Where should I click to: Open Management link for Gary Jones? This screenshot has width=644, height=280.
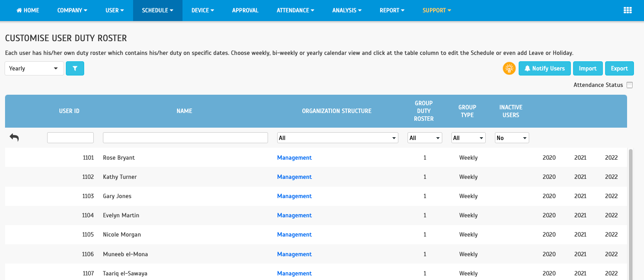[295, 196]
